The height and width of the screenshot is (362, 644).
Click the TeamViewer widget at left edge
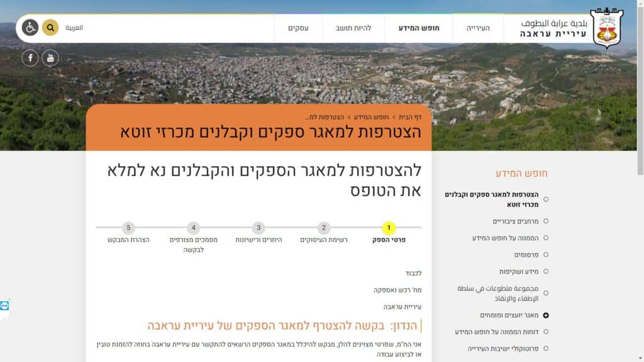tap(5, 305)
